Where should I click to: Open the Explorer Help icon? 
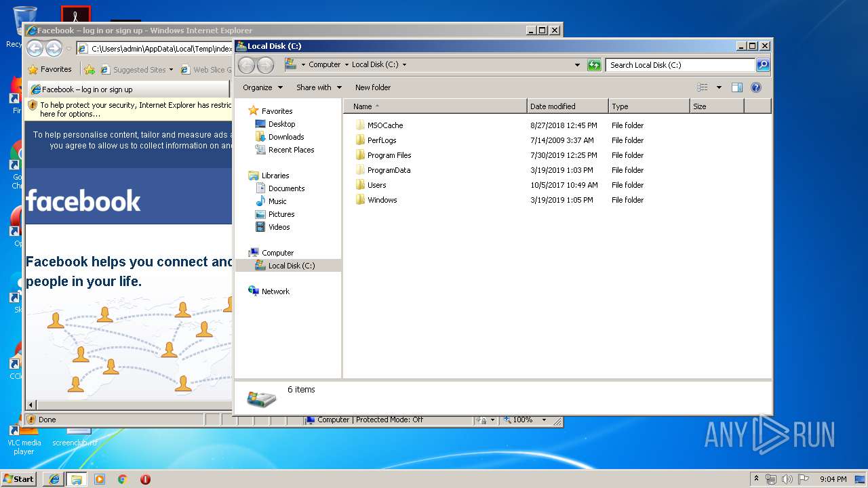click(756, 87)
